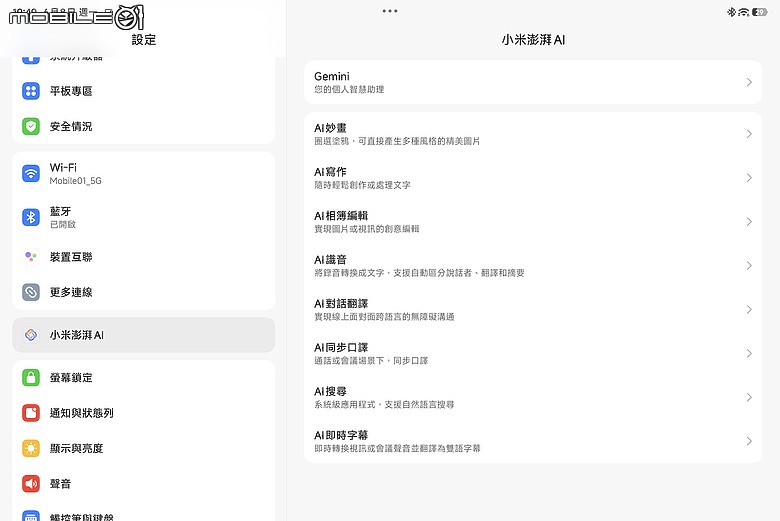Tap the 更多連線 link icon
This screenshot has height=521, width=780.
pyautogui.click(x=31, y=292)
